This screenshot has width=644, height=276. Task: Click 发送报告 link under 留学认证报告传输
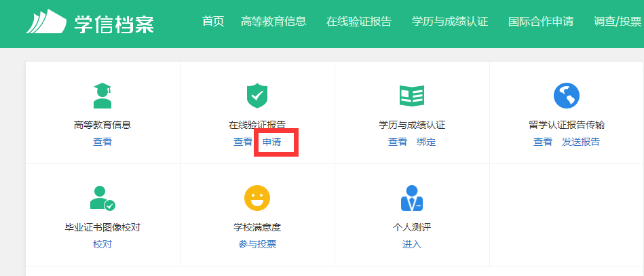(581, 142)
